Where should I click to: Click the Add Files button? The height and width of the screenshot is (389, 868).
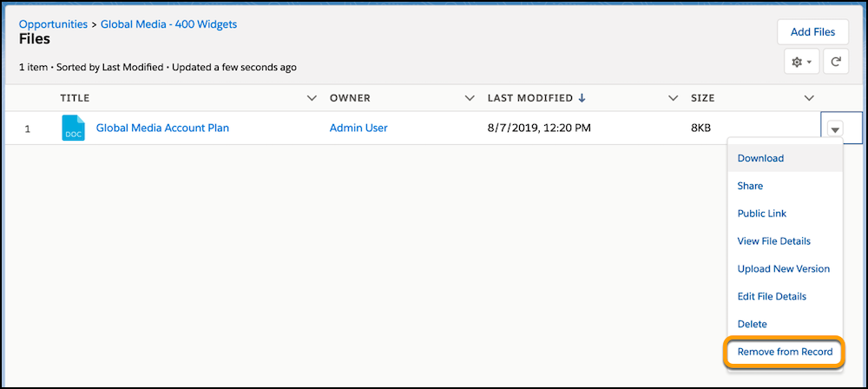coord(812,32)
